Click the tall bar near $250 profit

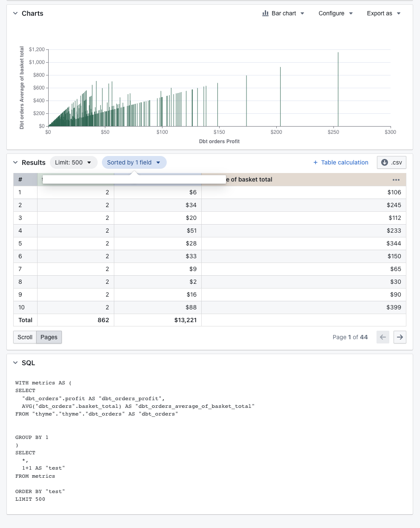[338, 89]
